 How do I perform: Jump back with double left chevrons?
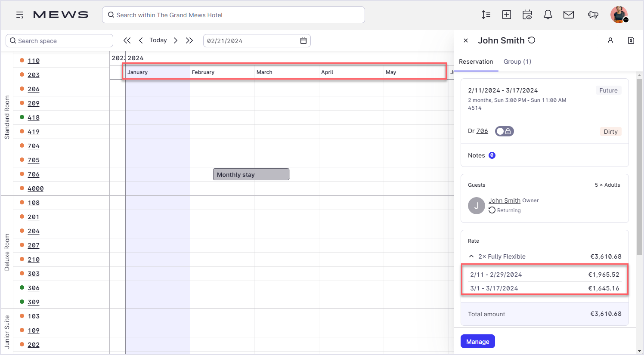click(127, 40)
